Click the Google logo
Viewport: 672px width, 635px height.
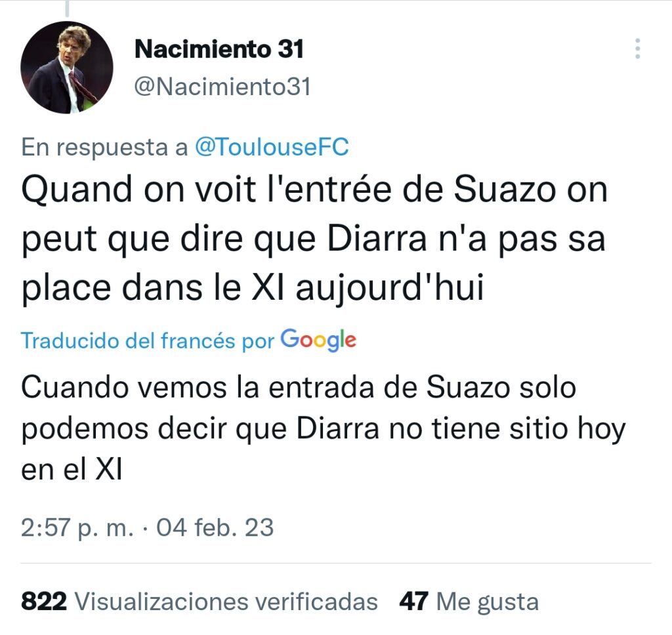point(318,340)
